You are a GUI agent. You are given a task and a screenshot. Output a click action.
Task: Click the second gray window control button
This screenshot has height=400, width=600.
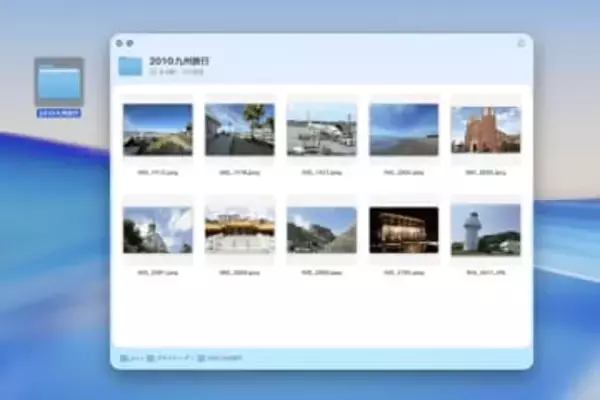tap(128, 43)
